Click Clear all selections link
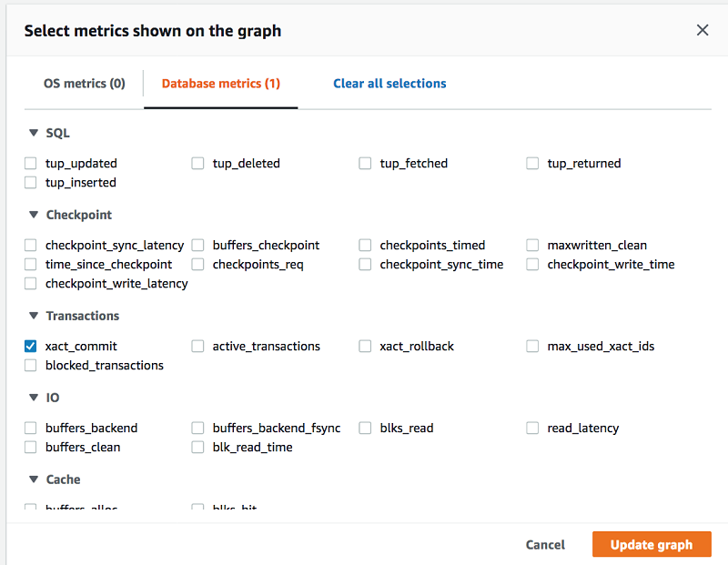Image resolution: width=728 pixels, height=565 pixels. [389, 84]
